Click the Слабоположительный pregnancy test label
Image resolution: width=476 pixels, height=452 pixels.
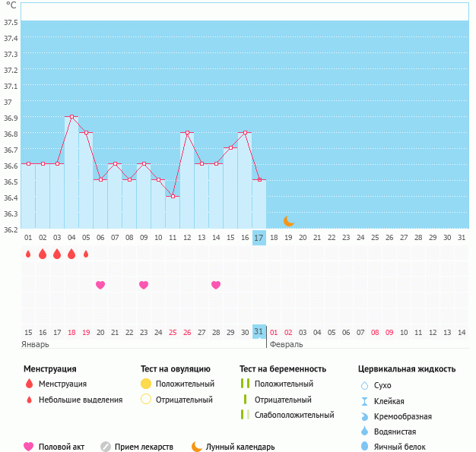pyautogui.click(x=294, y=415)
